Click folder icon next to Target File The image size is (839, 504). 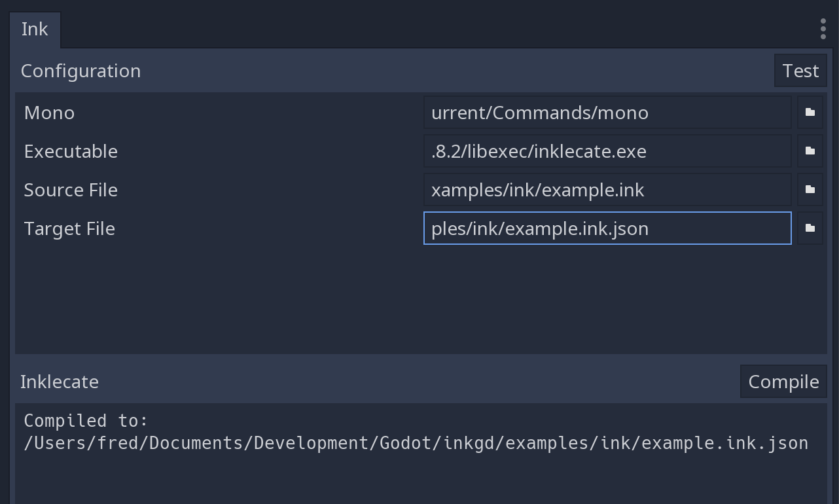[810, 228]
